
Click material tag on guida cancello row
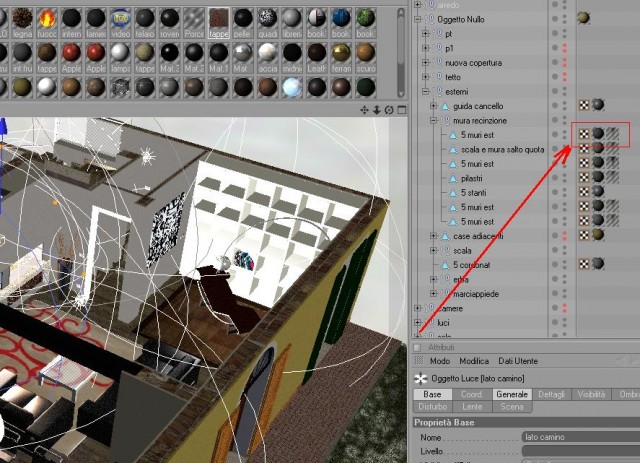[x=598, y=105]
